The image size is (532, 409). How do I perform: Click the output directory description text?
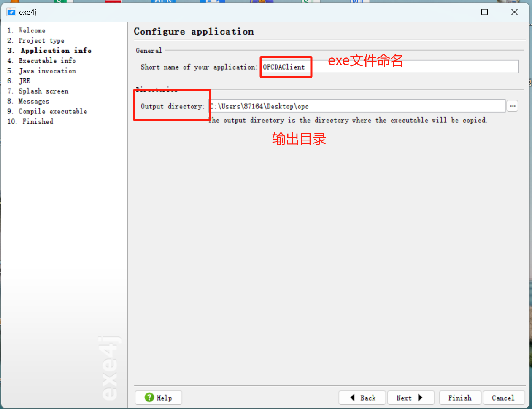348,120
